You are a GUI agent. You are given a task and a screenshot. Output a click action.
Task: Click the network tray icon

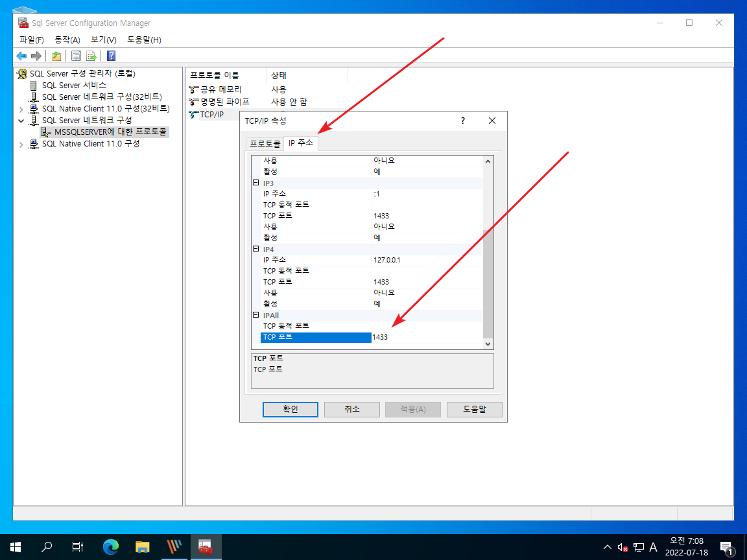pyautogui.click(x=638, y=548)
